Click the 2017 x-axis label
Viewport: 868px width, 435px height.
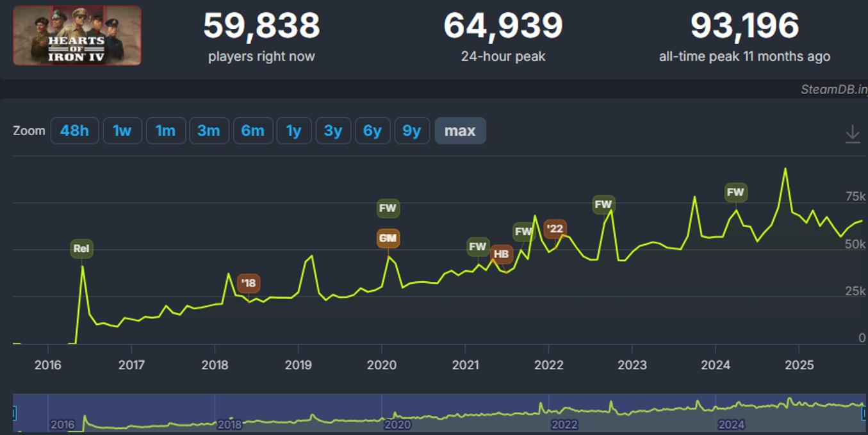coord(131,365)
